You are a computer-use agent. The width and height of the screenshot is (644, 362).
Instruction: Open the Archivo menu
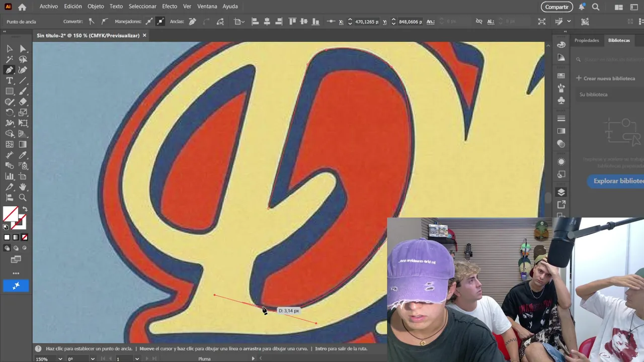(x=49, y=7)
